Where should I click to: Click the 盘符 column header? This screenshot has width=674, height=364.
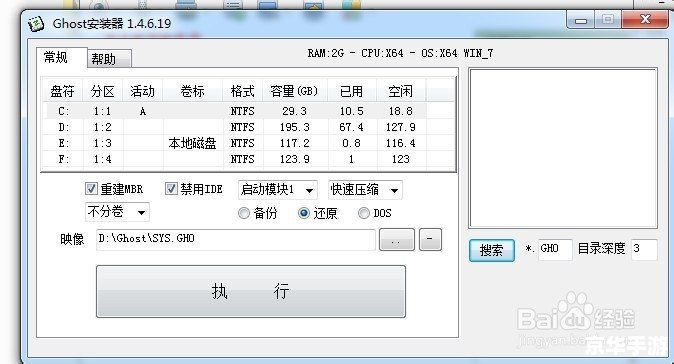(x=62, y=91)
